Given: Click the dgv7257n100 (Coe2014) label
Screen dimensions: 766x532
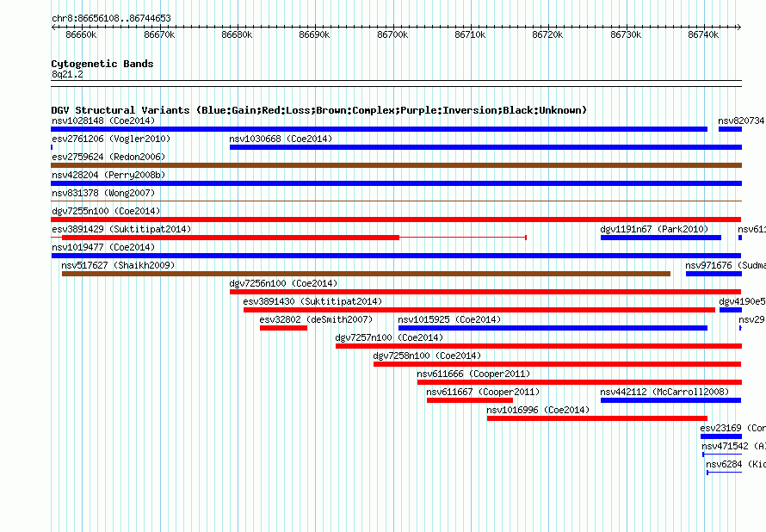Looking at the screenshot, I should pos(389,337).
